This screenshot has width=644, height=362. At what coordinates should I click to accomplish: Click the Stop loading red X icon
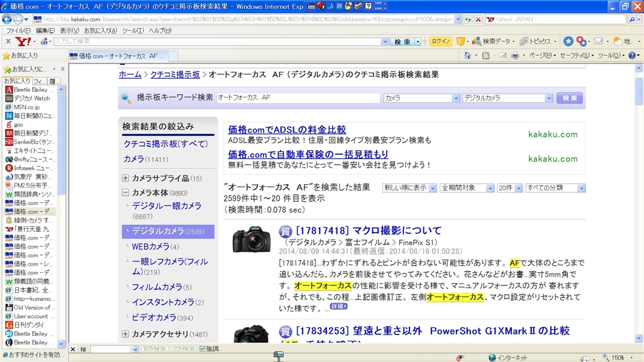click(478, 19)
